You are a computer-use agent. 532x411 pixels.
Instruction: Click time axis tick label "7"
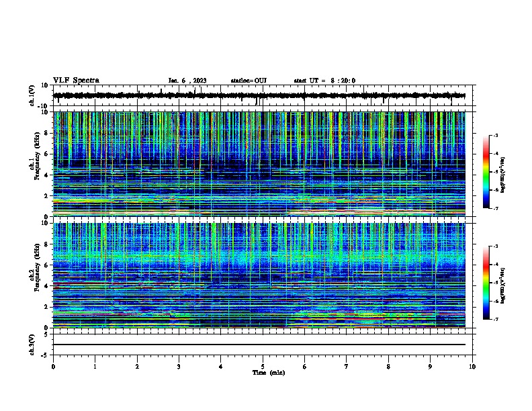point(347,367)
